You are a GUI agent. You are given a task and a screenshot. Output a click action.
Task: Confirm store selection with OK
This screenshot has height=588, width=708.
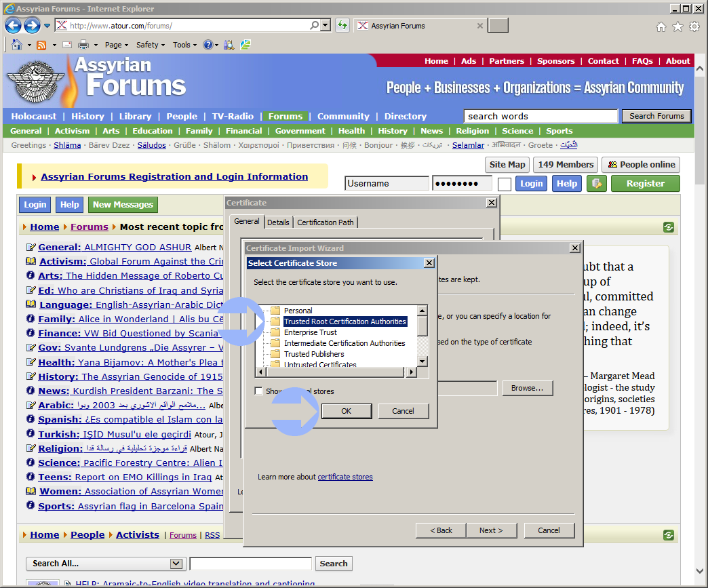coord(347,411)
